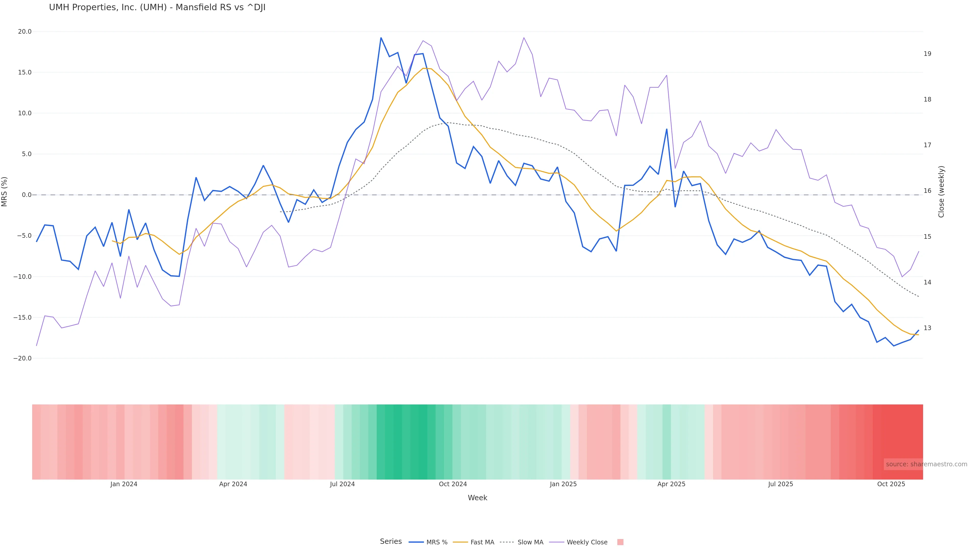Click the Series legend title
This screenshot has width=980, height=551.
coord(391,542)
